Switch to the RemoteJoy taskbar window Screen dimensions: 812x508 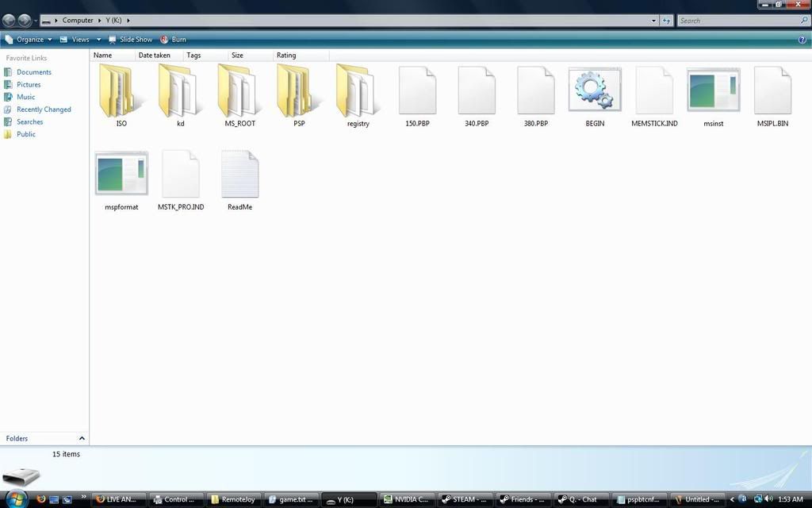click(235, 500)
